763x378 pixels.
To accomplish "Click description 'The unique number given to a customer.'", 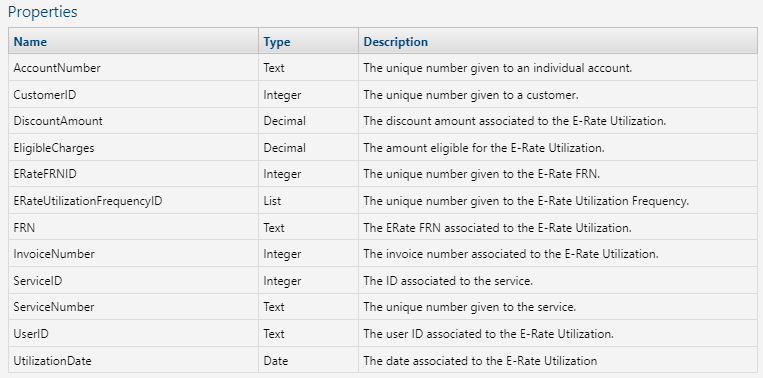I will coord(471,95).
